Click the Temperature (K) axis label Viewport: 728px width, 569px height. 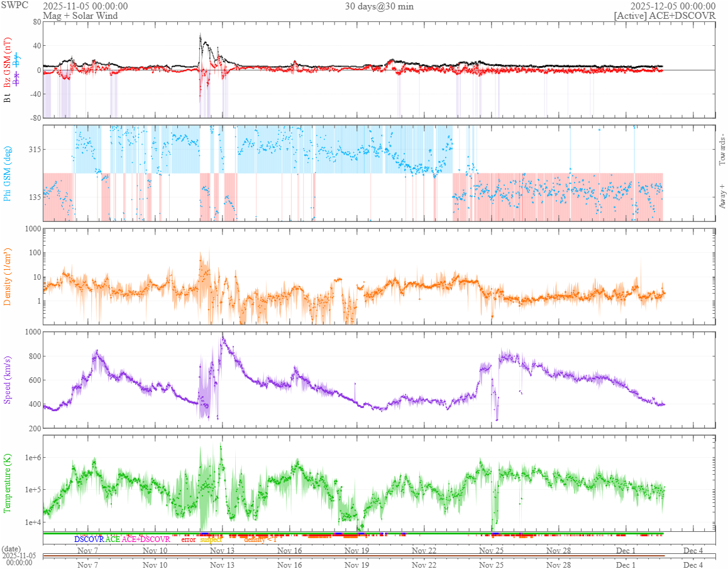[7, 483]
